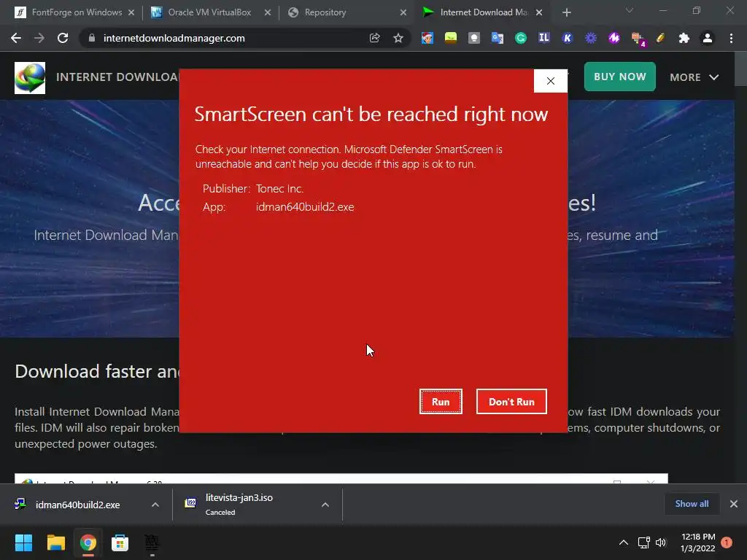Viewport: 747px width, 560px height.
Task: Click the IL extension icon
Action: point(544,38)
